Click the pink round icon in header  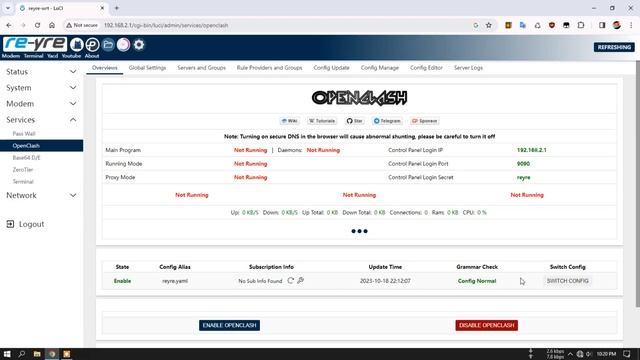(123, 44)
